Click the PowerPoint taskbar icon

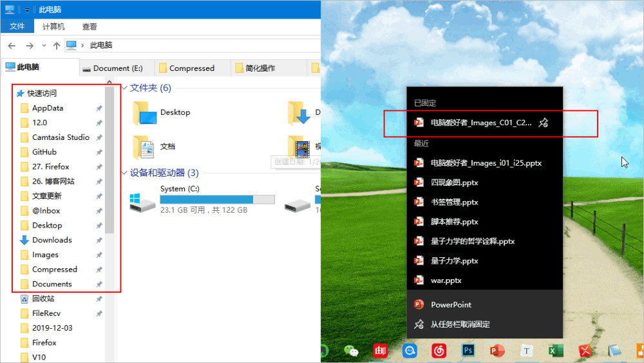coord(497,351)
